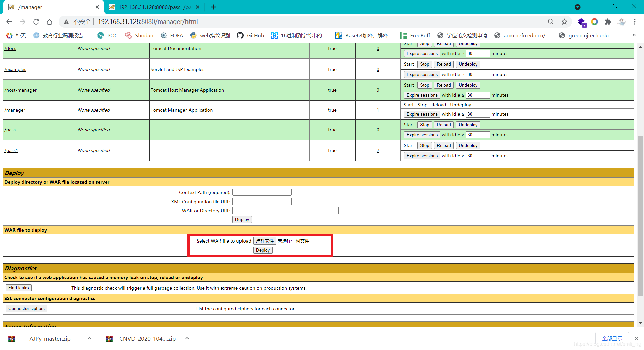
Task: Open the extensions puzzle icon
Action: [x=608, y=22]
